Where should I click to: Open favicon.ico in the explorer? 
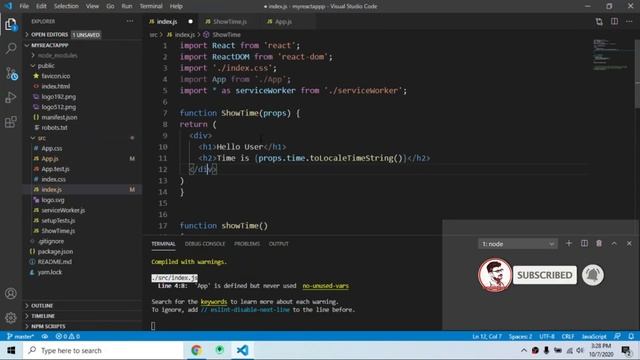coord(82,76)
